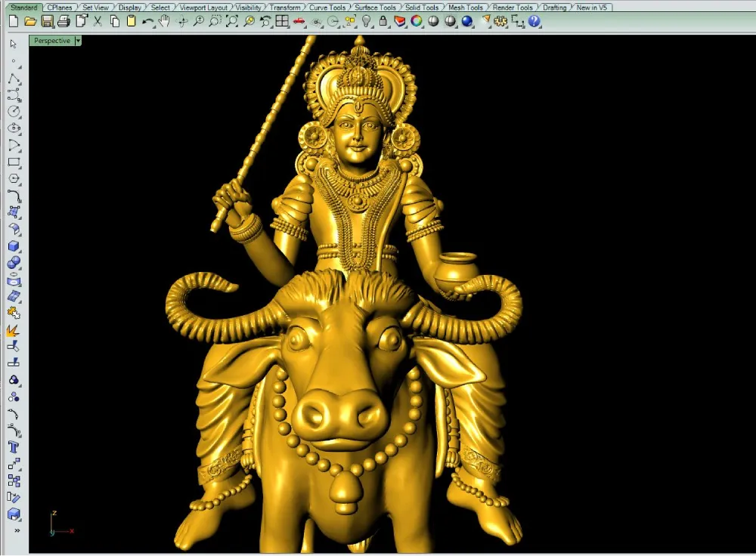The width and height of the screenshot is (756, 556).
Task: Select the Box solid tool in sidebar
Action: [14, 246]
